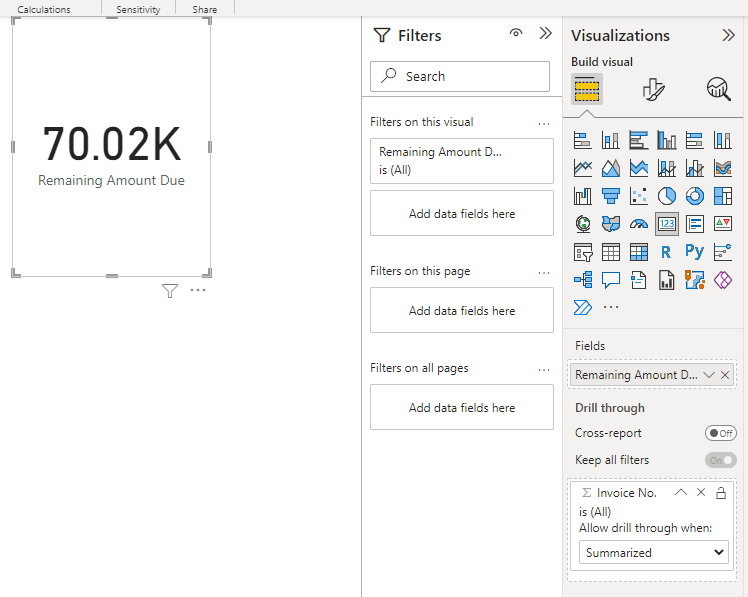Viewport: 748px width, 597px height.
Task: Insert a Funnel chart visual
Action: [611, 196]
